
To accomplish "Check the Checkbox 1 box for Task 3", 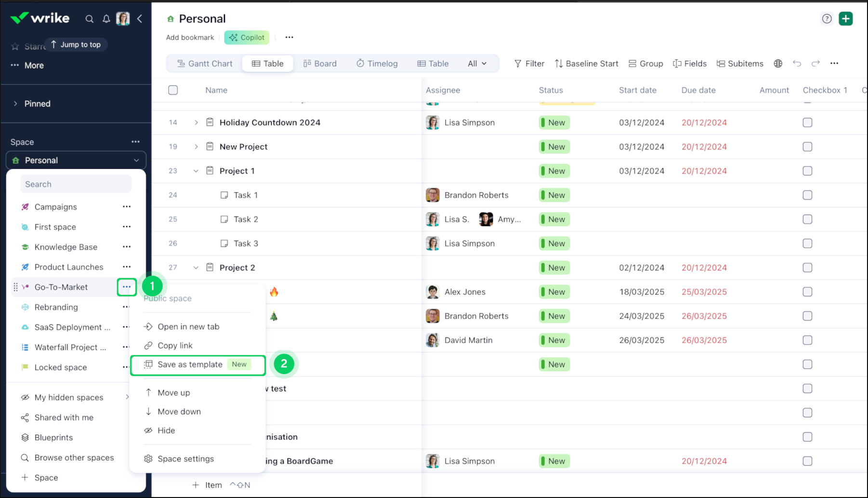I will tap(807, 243).
